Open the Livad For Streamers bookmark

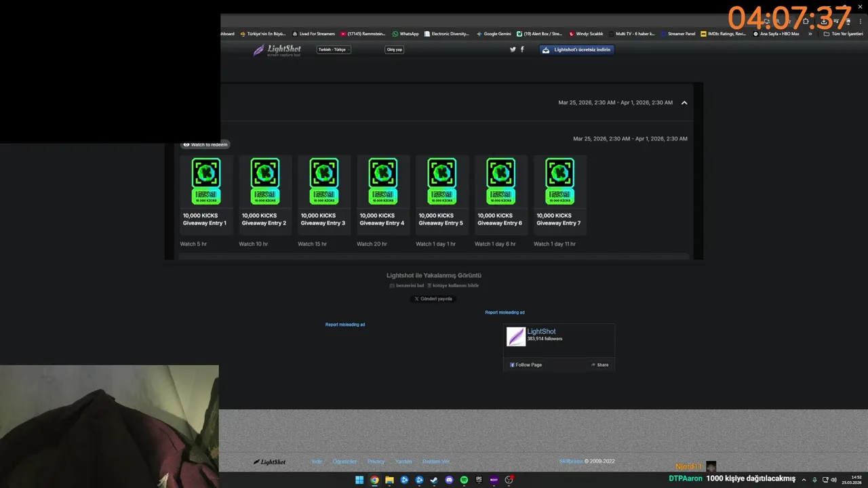click(313, 34)
